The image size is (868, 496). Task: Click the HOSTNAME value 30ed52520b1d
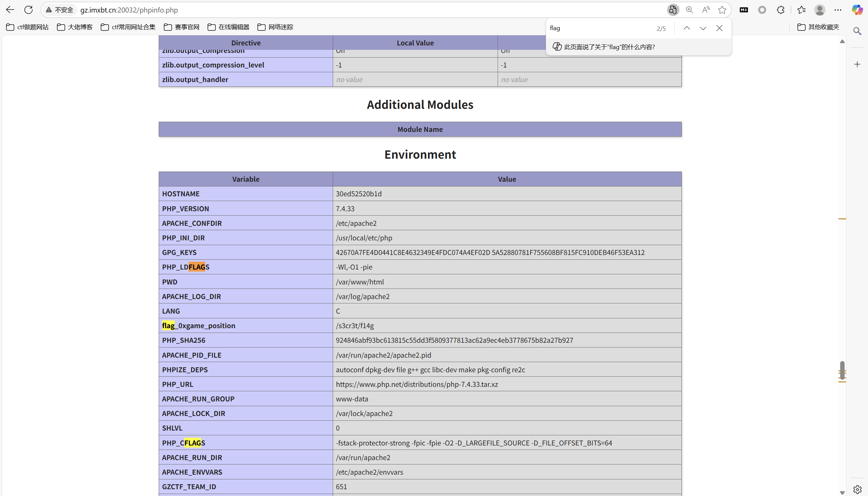click(x=359, y=194)
